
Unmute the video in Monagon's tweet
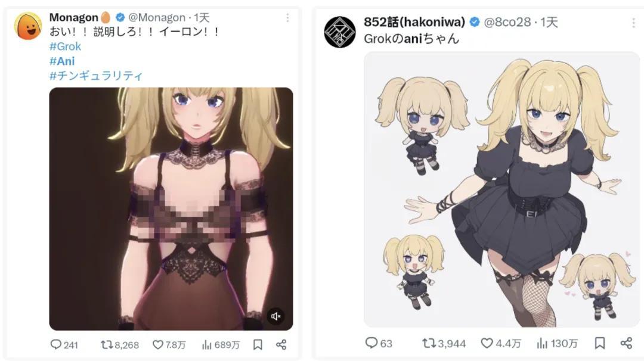click(x=276, y=316)
